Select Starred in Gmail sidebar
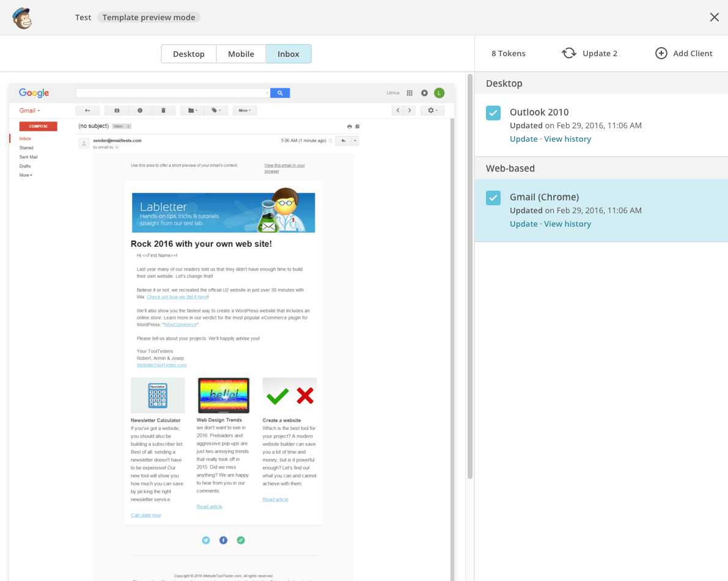 (x=26, y=148)
